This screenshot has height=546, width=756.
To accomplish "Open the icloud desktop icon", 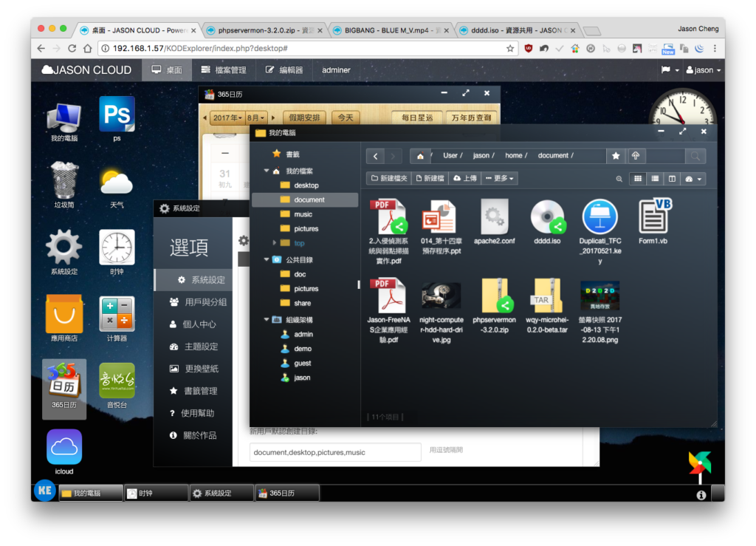I will point(64,451).
